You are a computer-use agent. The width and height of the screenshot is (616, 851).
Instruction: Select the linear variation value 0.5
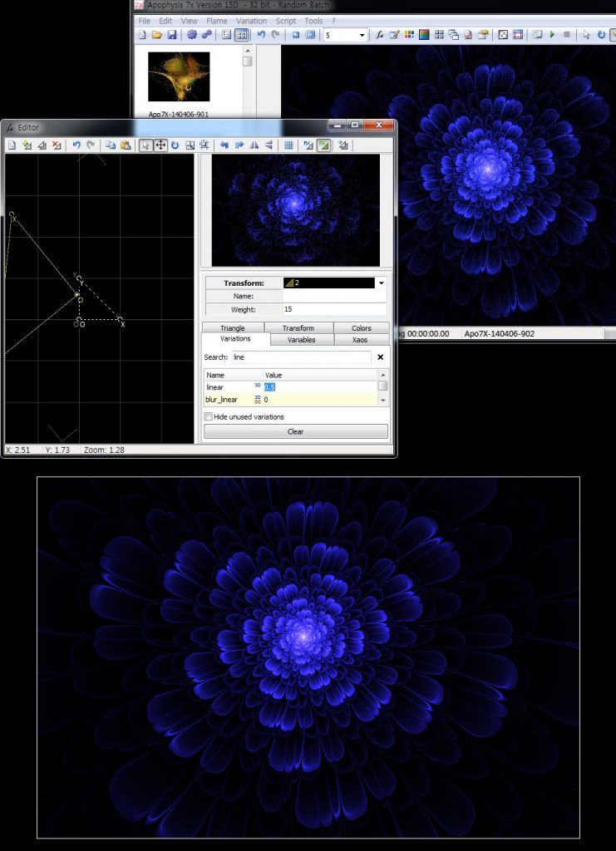point(269,387)
